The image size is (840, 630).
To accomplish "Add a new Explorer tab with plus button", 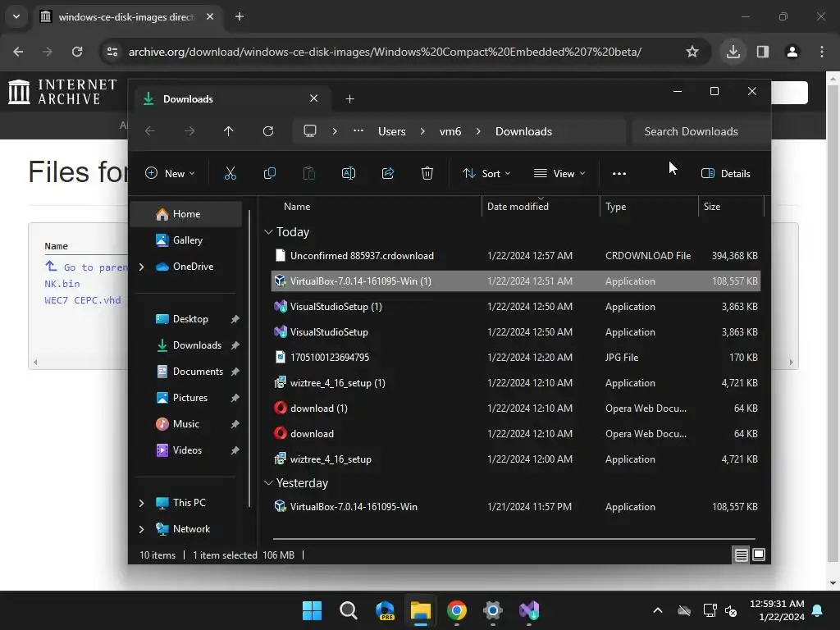I will point(349,99).
